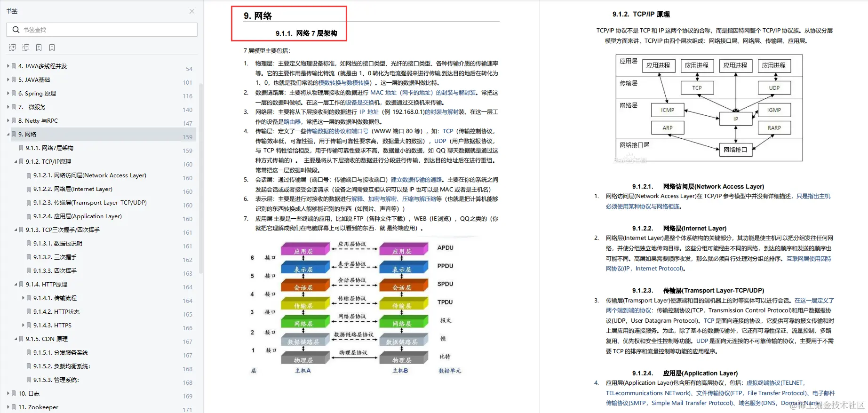Click blue text 传输数据的协议和端口号
868x413 pixels.
coord(337,131)
